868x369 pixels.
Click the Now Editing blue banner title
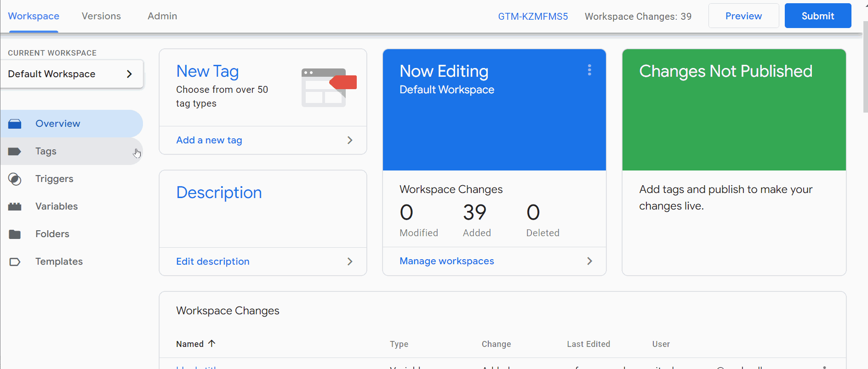pyautogui.click(x=444, y=71)
